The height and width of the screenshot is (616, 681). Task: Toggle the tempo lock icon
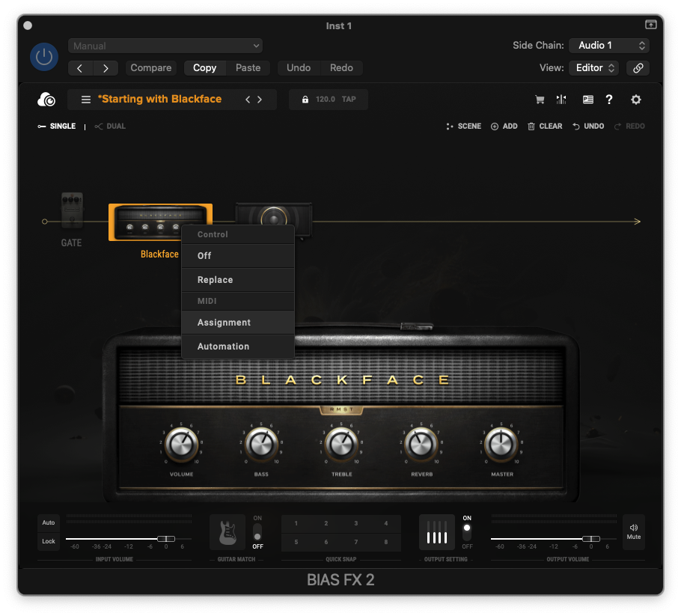point(305,100)
